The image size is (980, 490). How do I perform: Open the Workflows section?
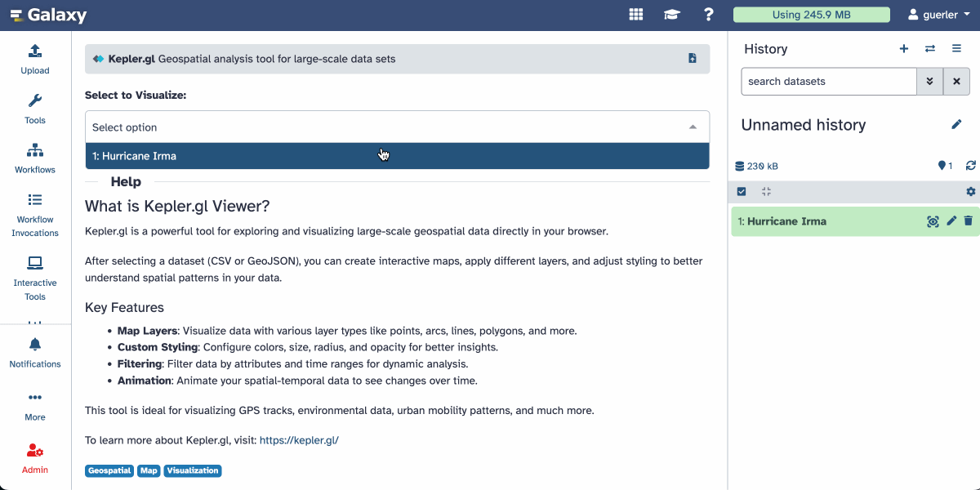[35, 158]
